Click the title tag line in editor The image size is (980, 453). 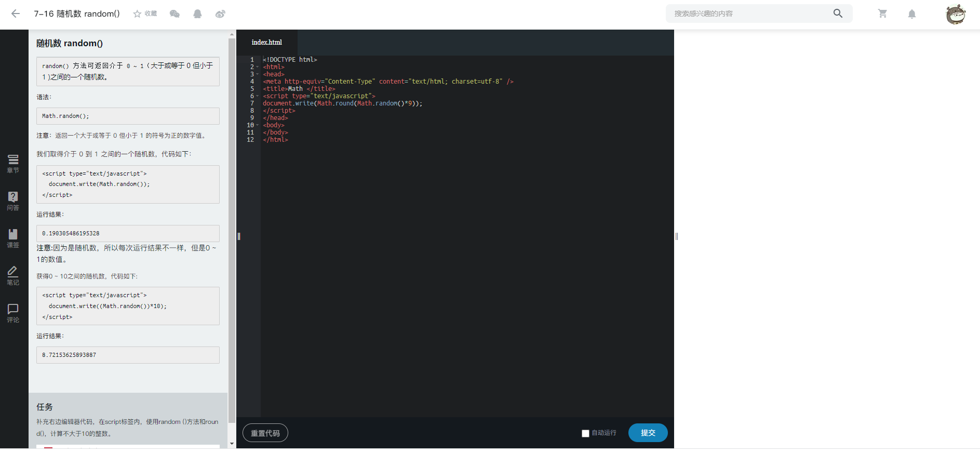[x=299, y=89]
